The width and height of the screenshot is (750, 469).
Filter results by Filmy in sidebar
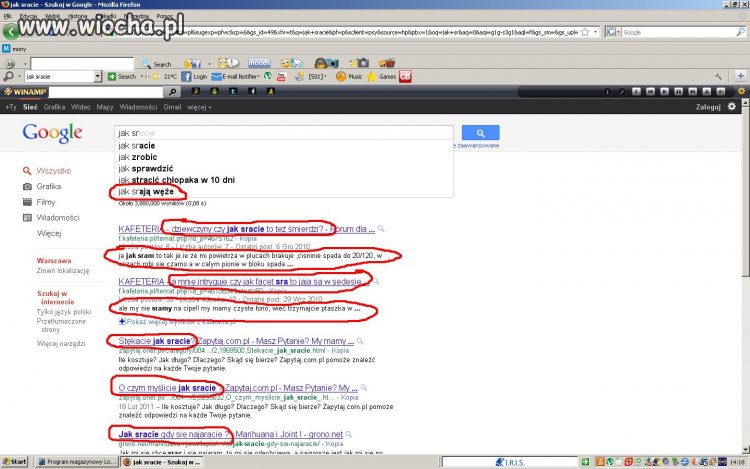[x=46, y=202]
